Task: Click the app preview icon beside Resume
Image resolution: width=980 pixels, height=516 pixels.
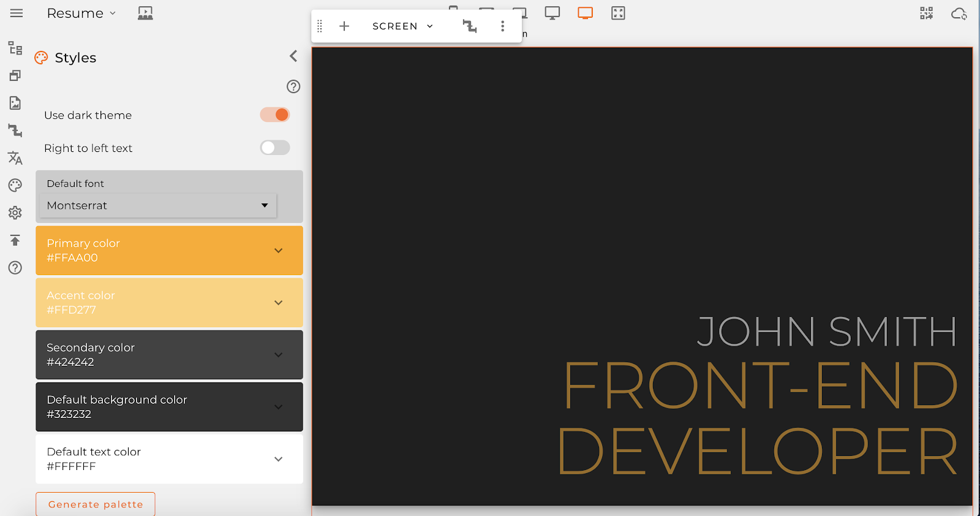Action: click(x=145, y=13)
